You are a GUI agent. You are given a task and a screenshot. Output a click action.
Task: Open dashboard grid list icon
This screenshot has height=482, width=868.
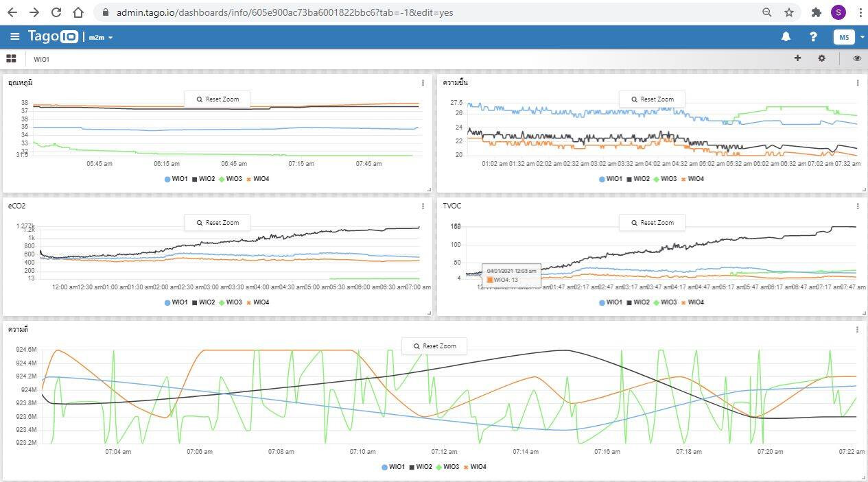11,59
